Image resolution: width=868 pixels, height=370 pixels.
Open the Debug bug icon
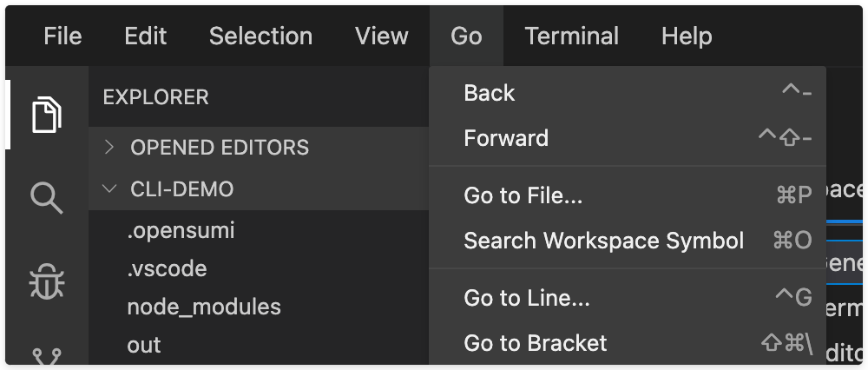point(47,281)
